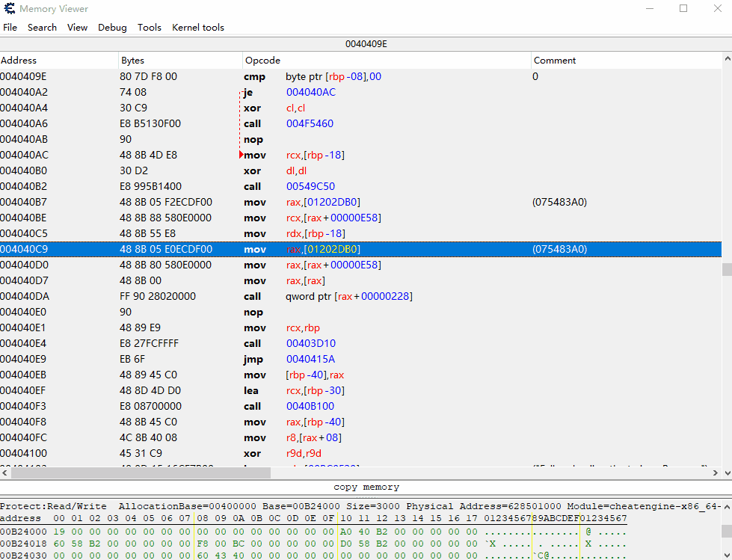Screen dimensions: 732x560
Task: Open the Tools menu
Action: (149, 28)
